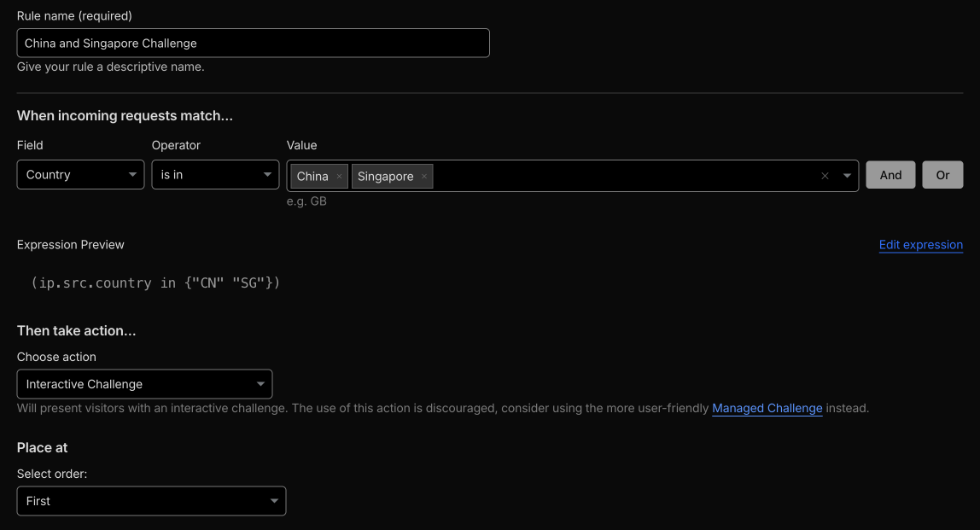Clear all selected country values

pos(825,175)
